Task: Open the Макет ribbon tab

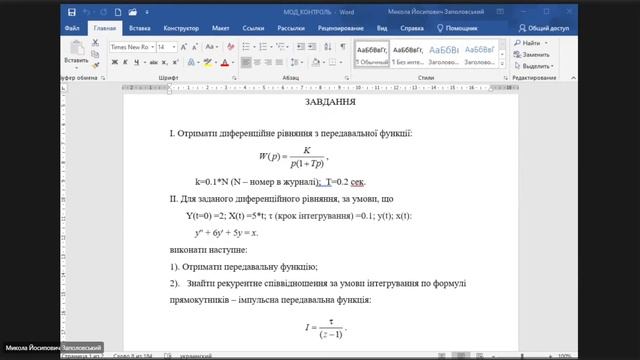Action: coord(220,28)
